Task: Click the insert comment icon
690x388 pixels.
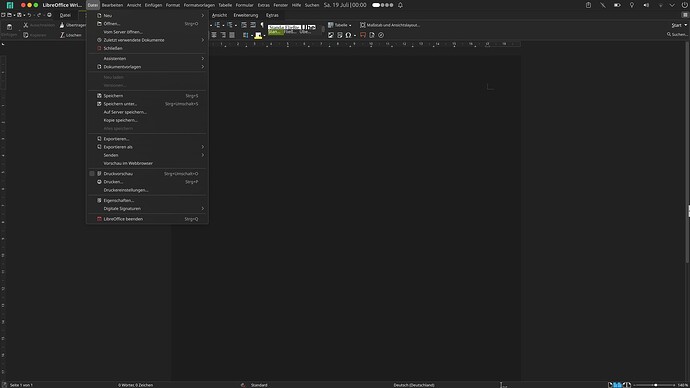Action: tap(363, 35)
